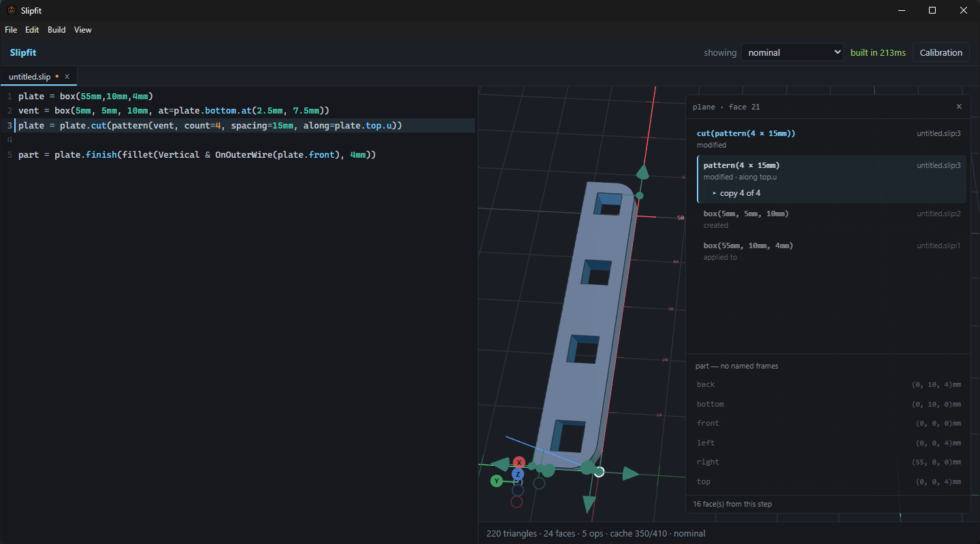980x544 pixels.
Task: Open the View menu
Action: pyautogui.click(x=83, y=30)
